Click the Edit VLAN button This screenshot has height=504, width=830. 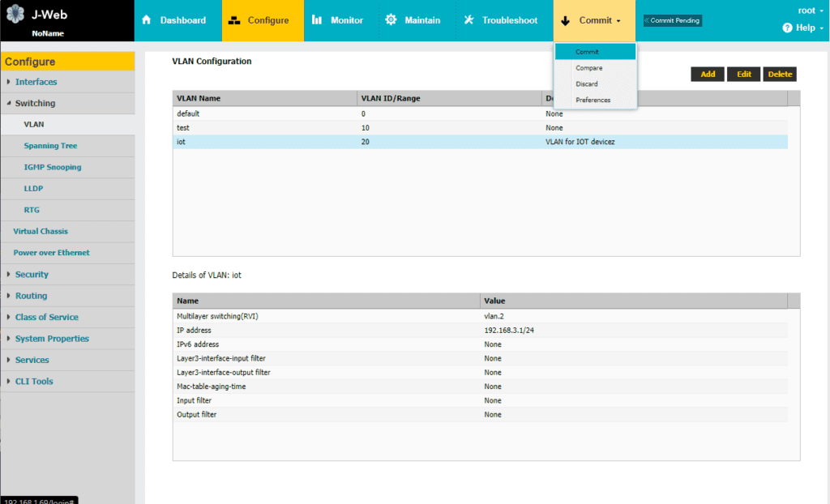coord(744,74)
